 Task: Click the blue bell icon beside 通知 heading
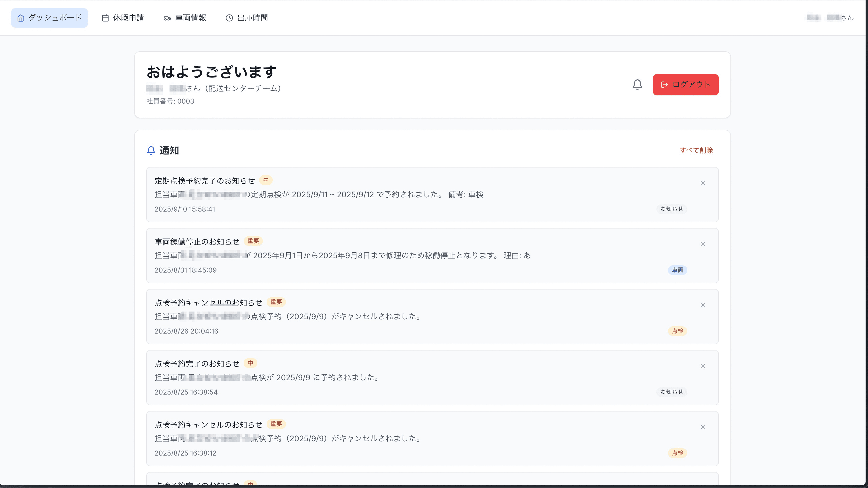point(151,150)
